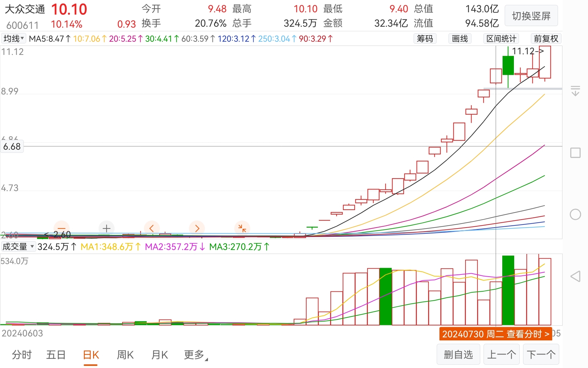Open the 成交量 indicator dropdown
The width and height of the screenshot is (588, 368).
pos(18,247)
